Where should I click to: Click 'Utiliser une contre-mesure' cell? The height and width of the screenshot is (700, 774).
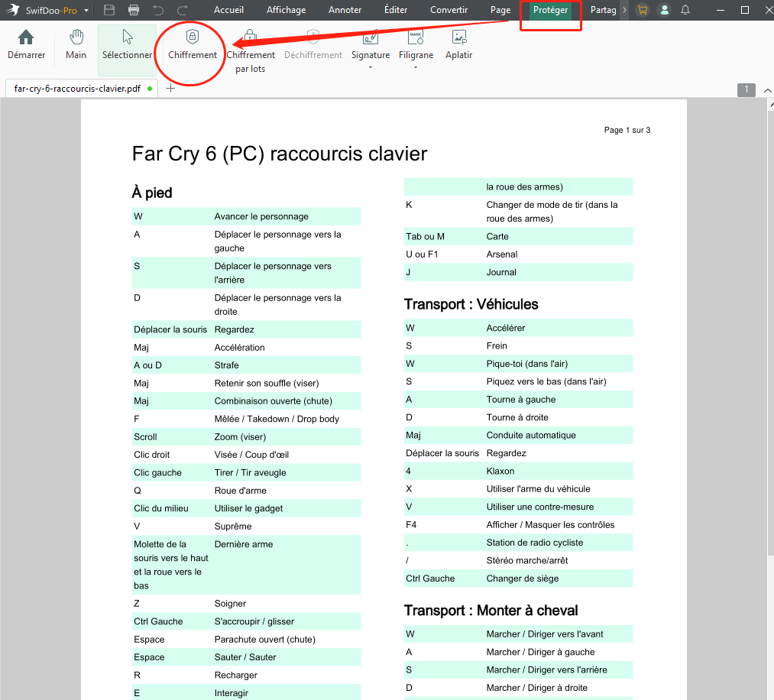539,507
